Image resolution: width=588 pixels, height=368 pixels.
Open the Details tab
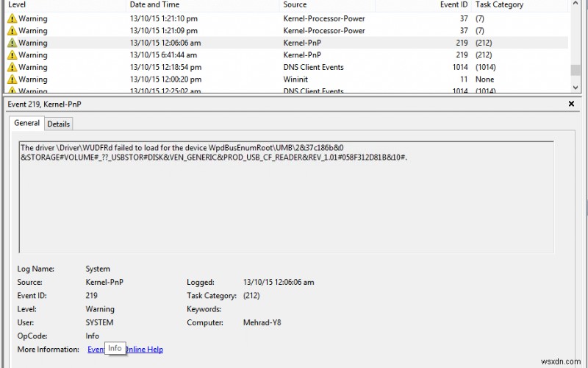tap(59, 124)
